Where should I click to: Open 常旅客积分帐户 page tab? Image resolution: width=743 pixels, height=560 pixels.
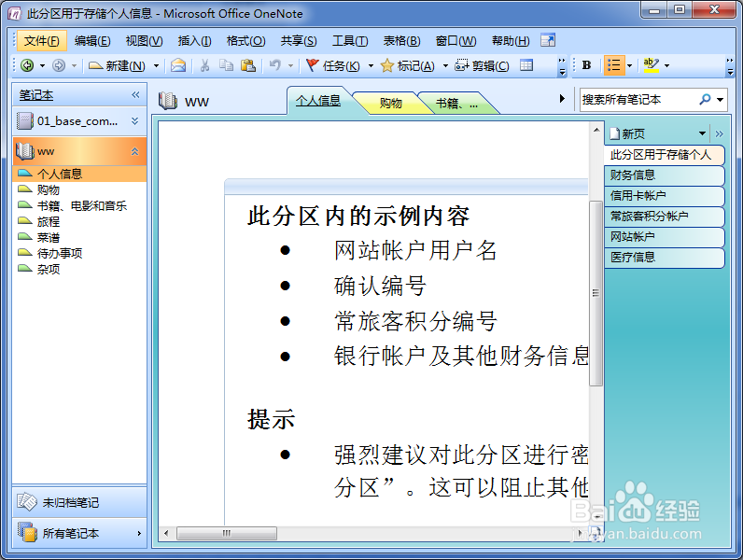pyautogui.click(x=665, y=216)
